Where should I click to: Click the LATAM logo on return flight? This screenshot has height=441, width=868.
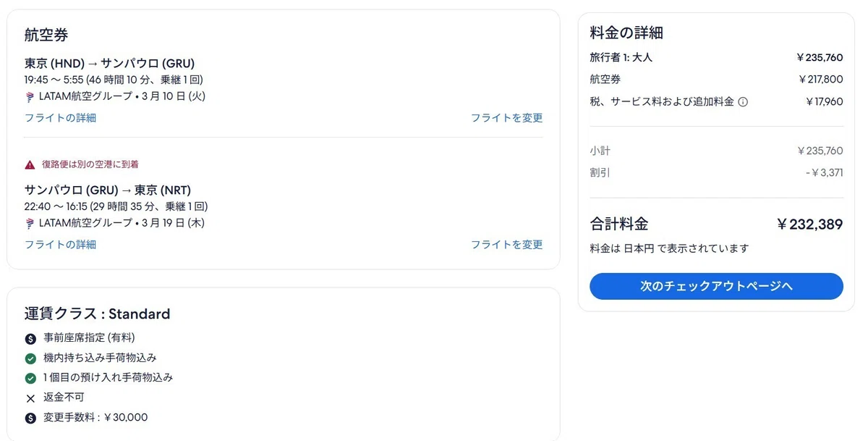pos(30,223)
